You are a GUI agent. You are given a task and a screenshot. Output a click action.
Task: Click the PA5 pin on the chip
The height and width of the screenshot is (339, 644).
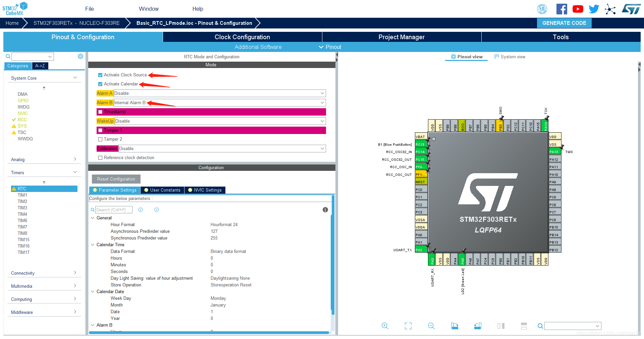(463, 259)
